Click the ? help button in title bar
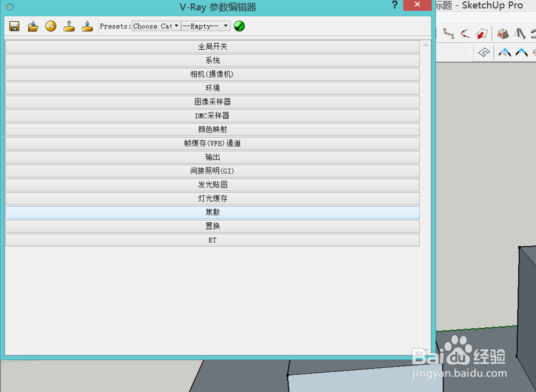Viewport: 536px width, 392px height. tap(395, 5)
